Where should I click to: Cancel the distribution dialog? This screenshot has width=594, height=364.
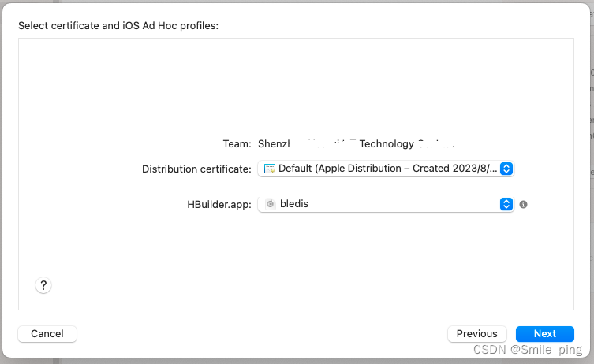tap(47, 334)
